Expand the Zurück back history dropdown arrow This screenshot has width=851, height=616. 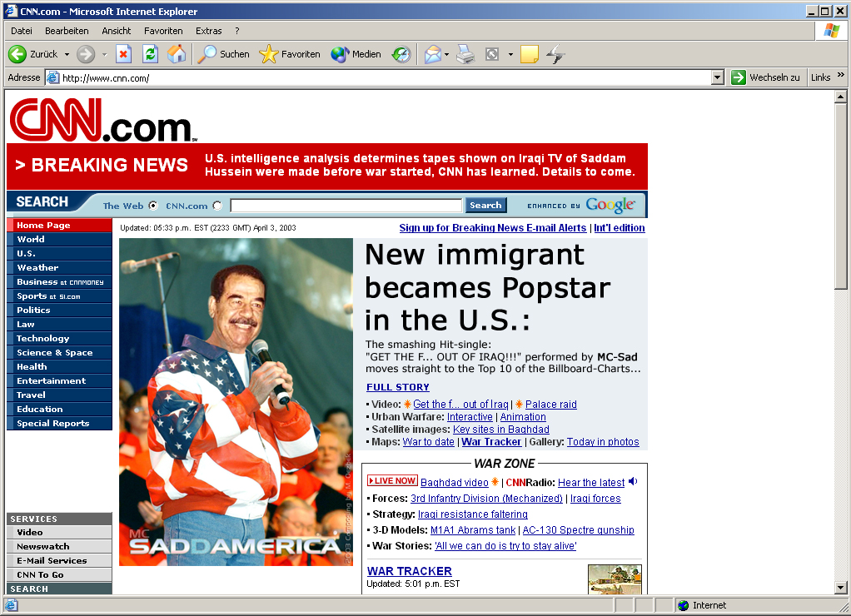point(67,54)
